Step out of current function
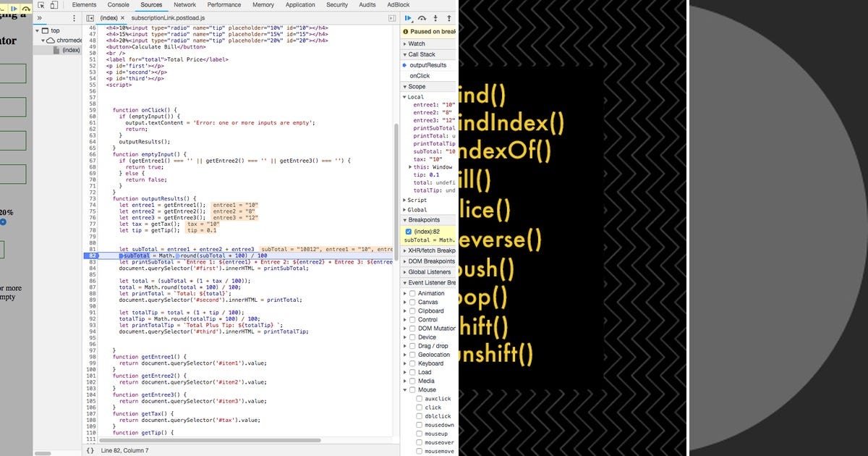 pos(448,17)
